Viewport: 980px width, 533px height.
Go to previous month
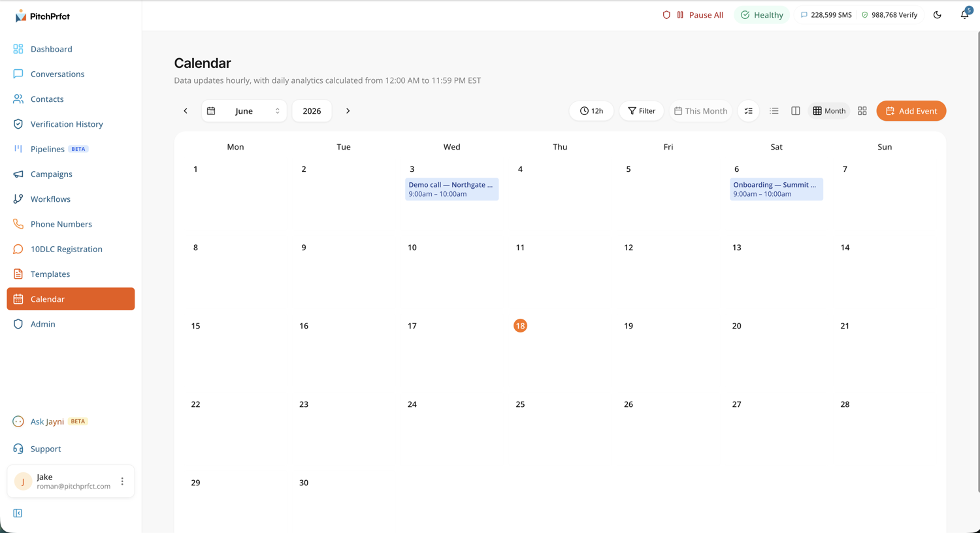coord(186,111)
